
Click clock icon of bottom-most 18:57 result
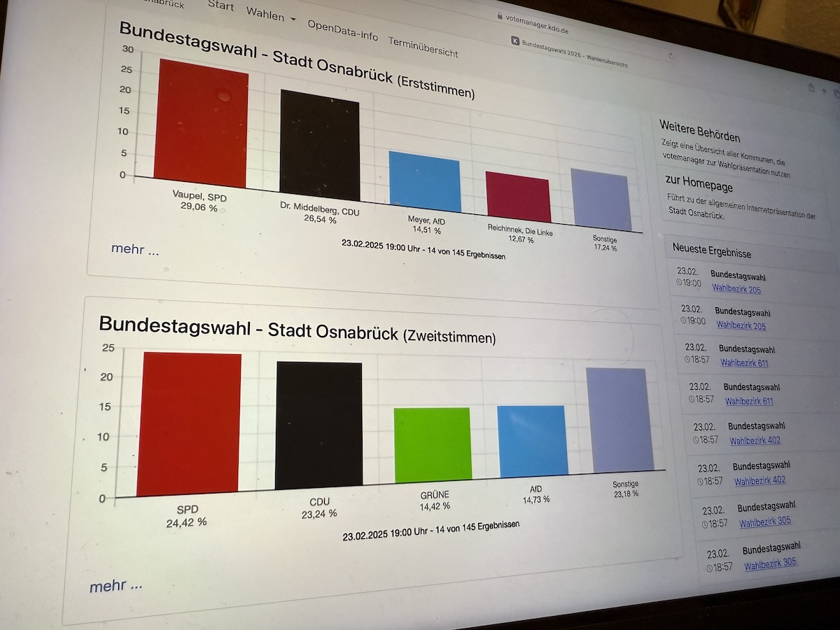click(x=710, y=567)
